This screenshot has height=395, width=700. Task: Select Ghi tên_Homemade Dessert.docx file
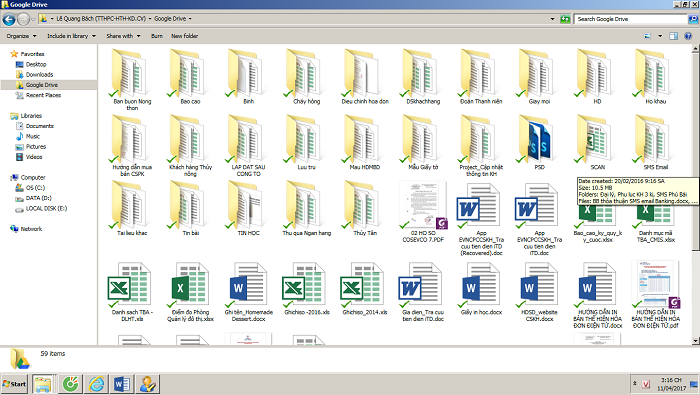248,291
